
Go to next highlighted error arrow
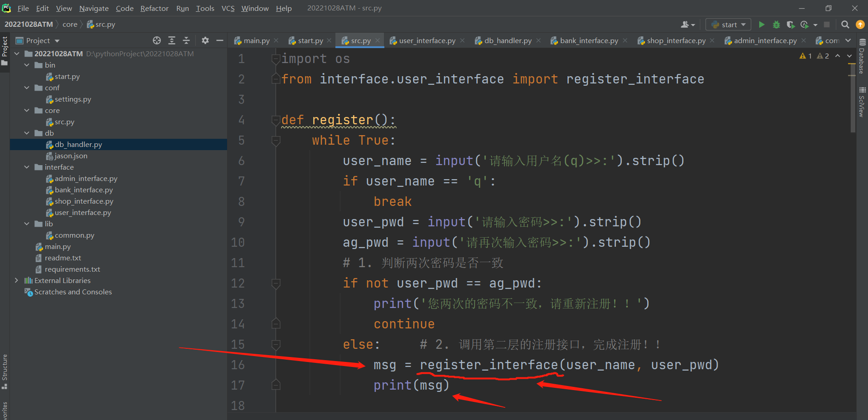click(x=849, y=56)
